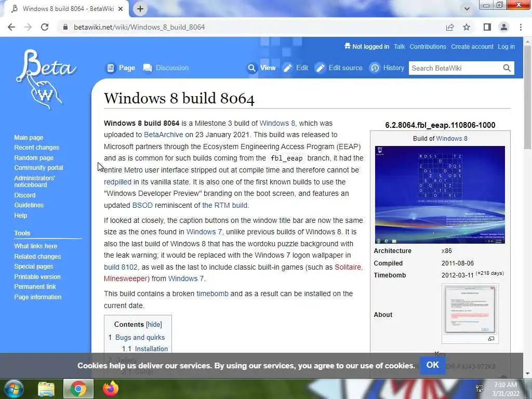Click Create account

[x=472, y=47]
